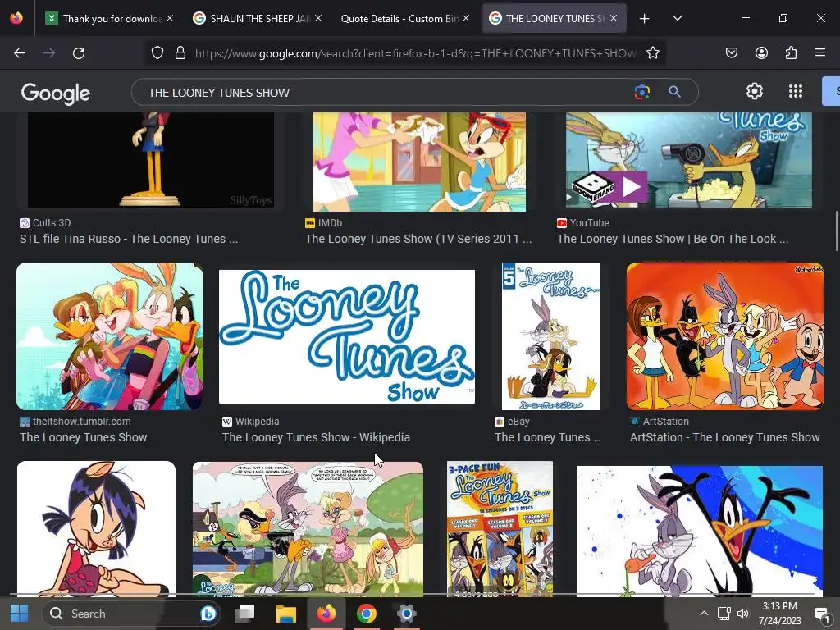
Task: Select THE LOONEY TUNES SHOW tab
Action: tap(555, 18)
